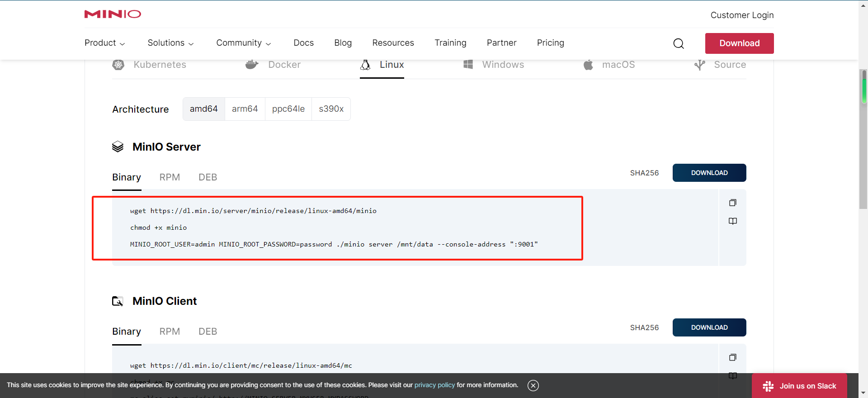Click the wget client mc command line
The height and width of the screenshot is (398, 868).
241,365
